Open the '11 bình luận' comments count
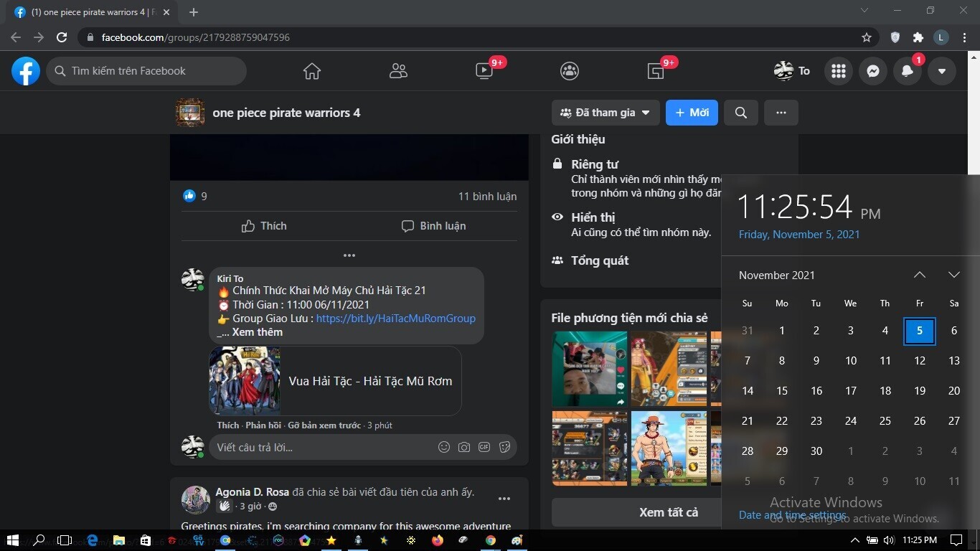 [487, 196]
